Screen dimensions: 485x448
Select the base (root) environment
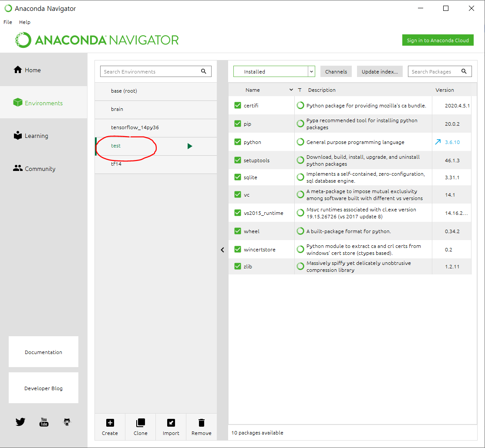pos(156,91)
